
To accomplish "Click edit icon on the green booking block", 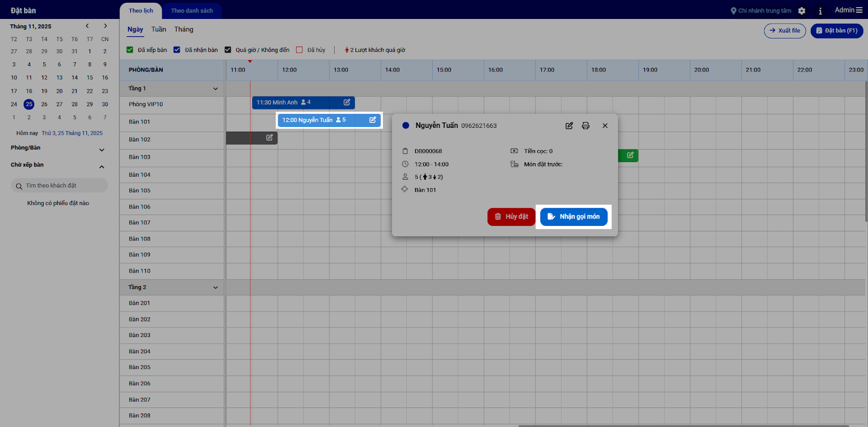I will [630, 156].
